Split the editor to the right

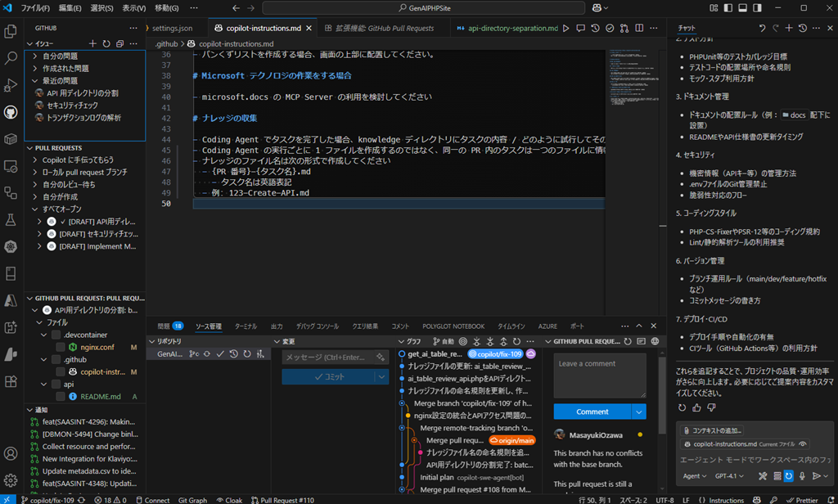[639, 29]
